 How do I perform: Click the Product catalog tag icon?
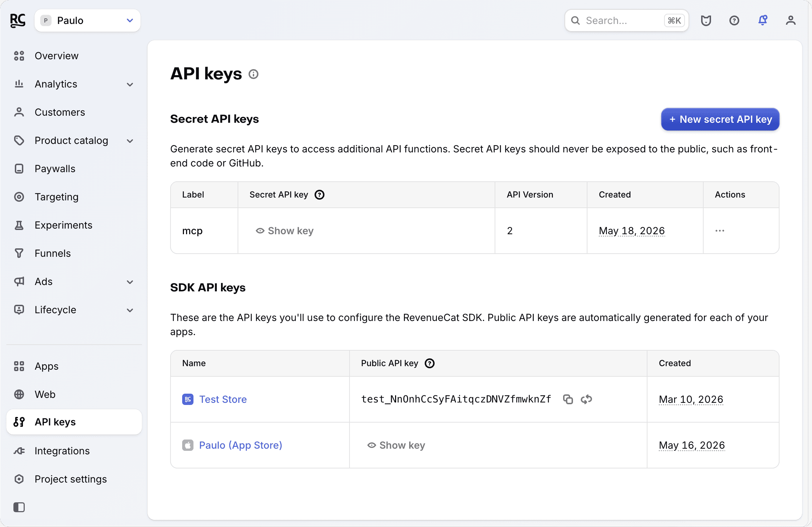pos(19,140)
